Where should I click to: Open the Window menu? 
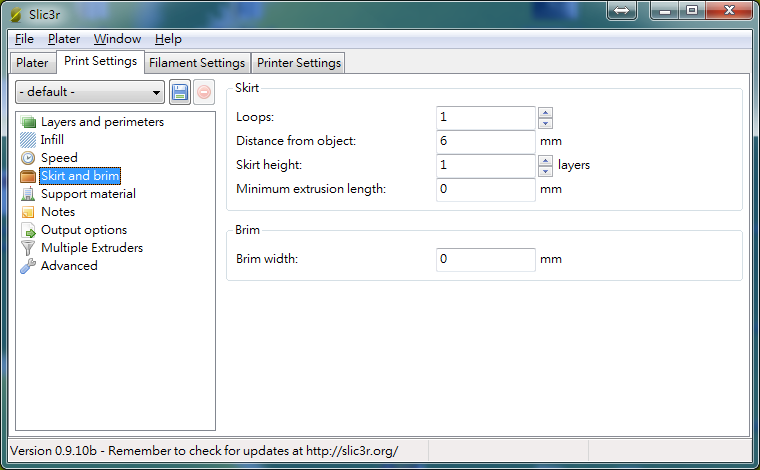117,39
